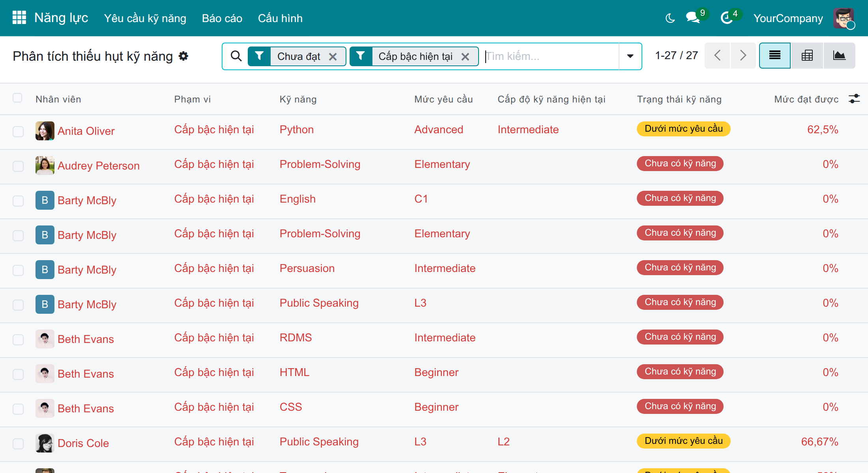The image size is (868, 473).
Task: Tick the select-all header checkbox
Action: point(17,98)
